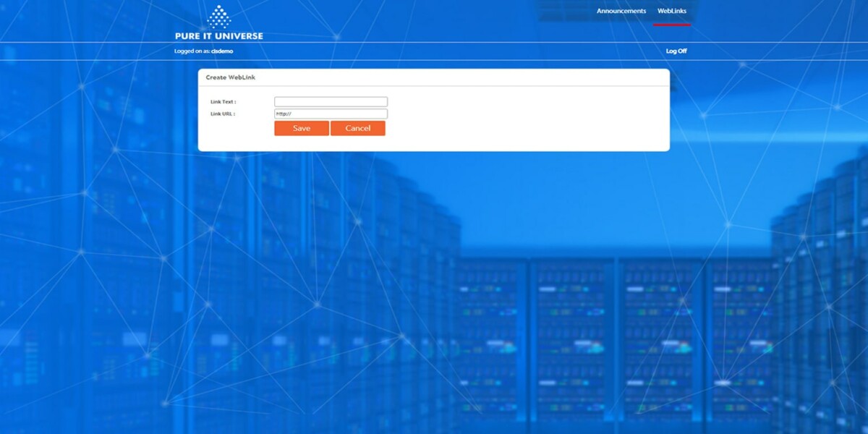Open Announcements from the top navigation bar

(620, 11)
